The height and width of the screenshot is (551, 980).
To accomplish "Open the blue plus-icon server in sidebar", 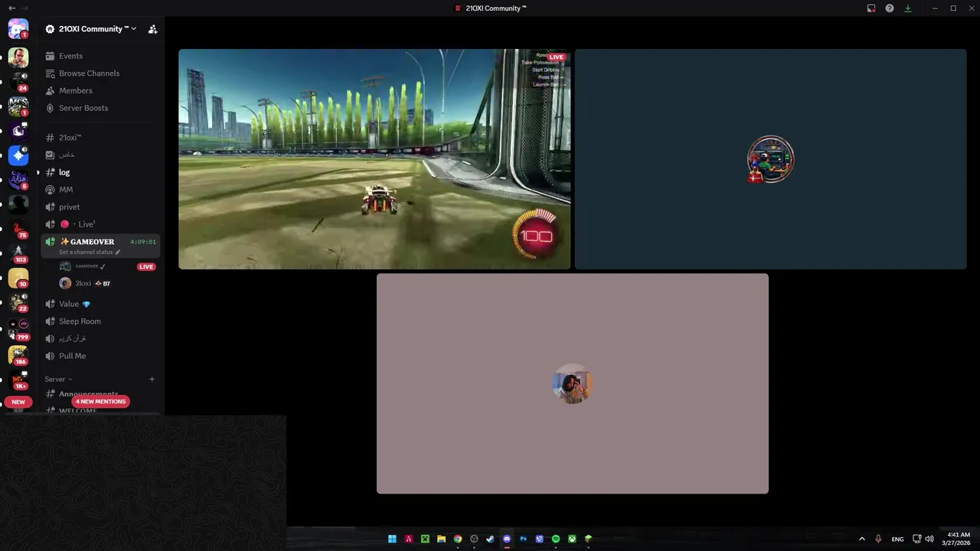I will [18, 155].
